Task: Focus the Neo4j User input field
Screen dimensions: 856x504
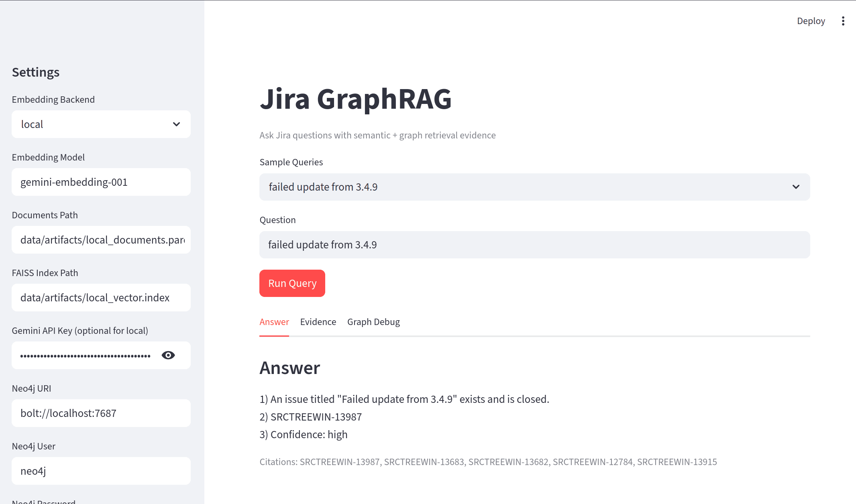Action: pos(101,471)
